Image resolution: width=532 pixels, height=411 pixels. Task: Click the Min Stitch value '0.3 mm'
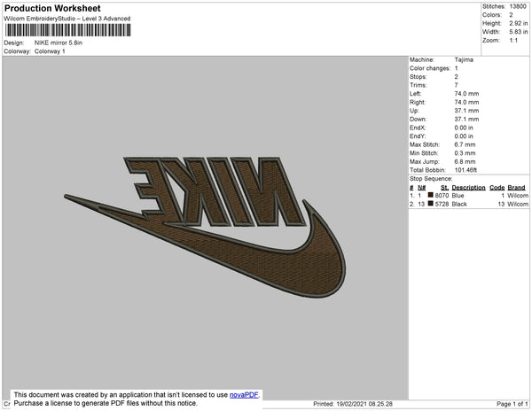pyautogui.click(x=465, y=153)
